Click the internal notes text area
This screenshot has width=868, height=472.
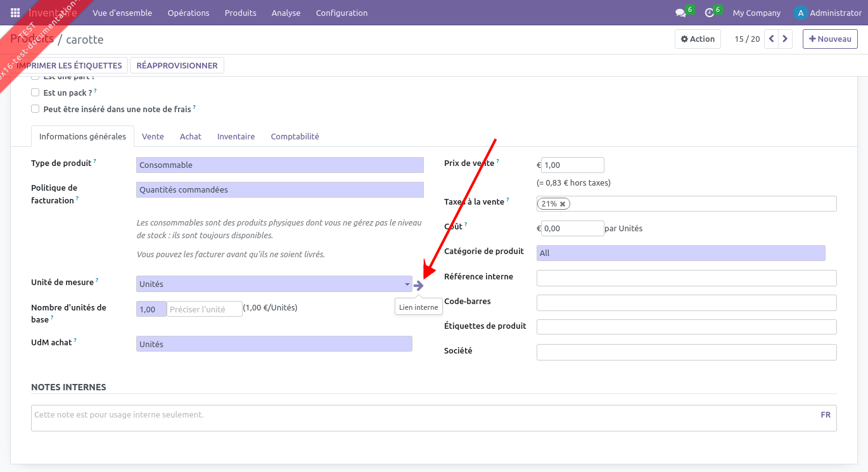[434, 418]
